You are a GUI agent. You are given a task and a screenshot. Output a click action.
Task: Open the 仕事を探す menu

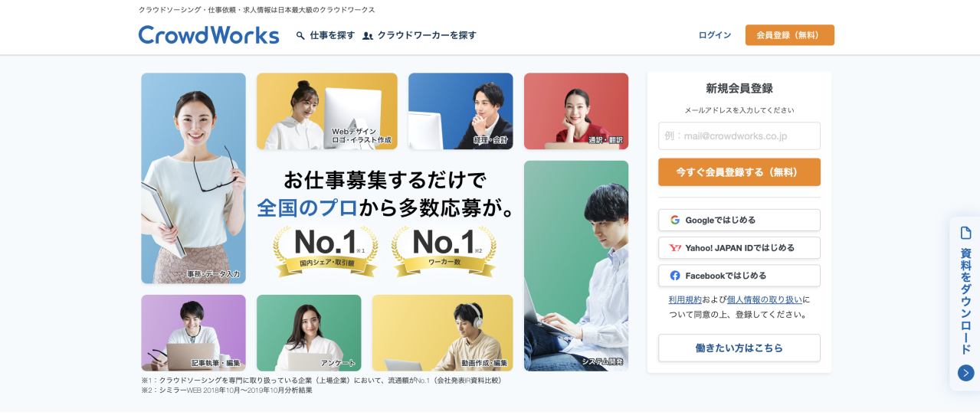coord(326,35)
